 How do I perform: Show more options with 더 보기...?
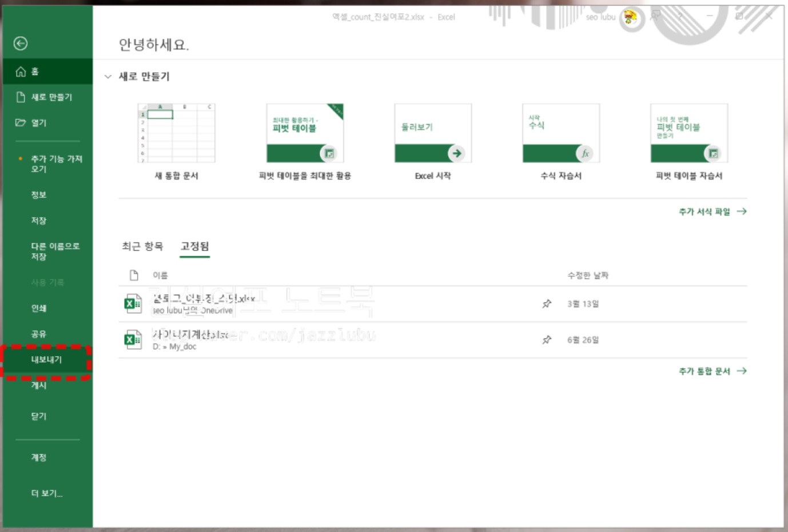tap(47, 493)
